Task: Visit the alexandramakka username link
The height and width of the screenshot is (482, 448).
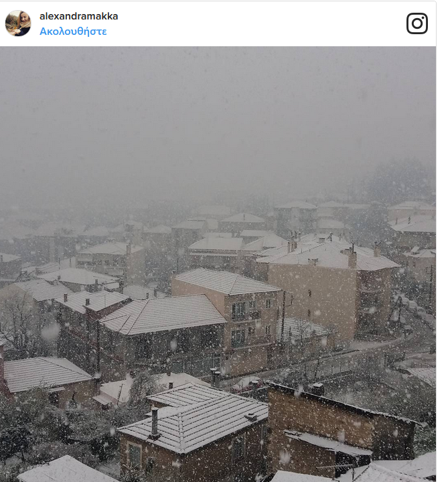Action: [78, 16]
